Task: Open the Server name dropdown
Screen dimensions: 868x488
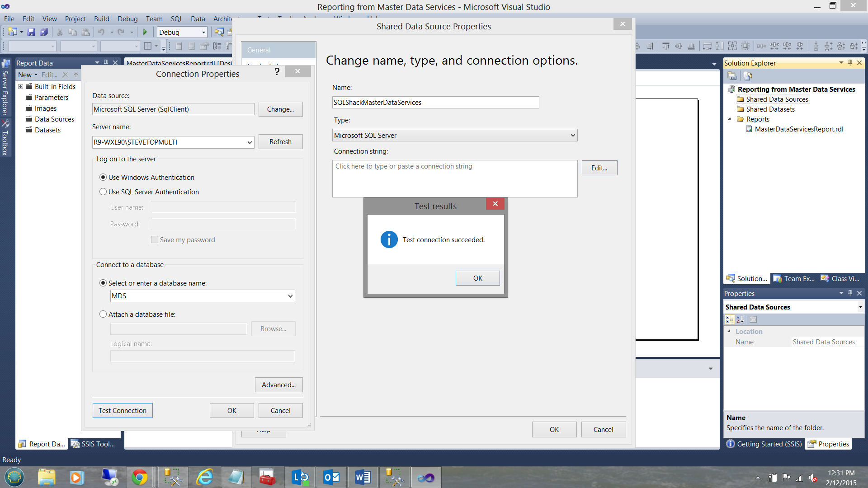Action: tap(249, 142)
